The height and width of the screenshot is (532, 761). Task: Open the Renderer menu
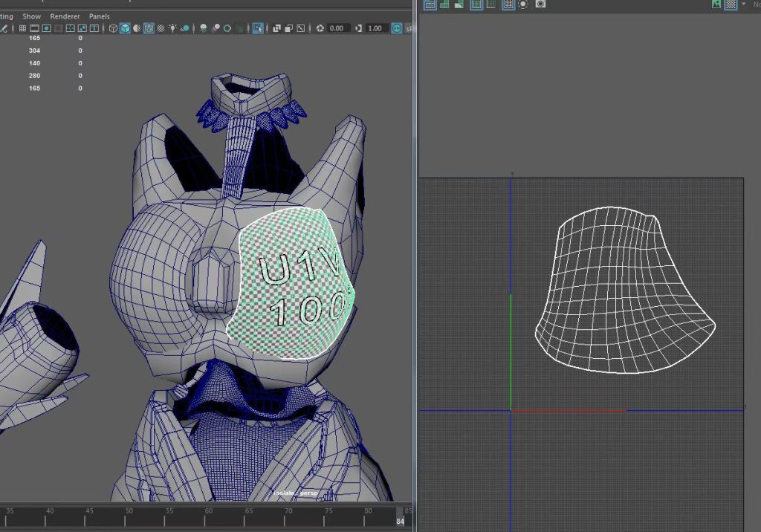(65, 16)
